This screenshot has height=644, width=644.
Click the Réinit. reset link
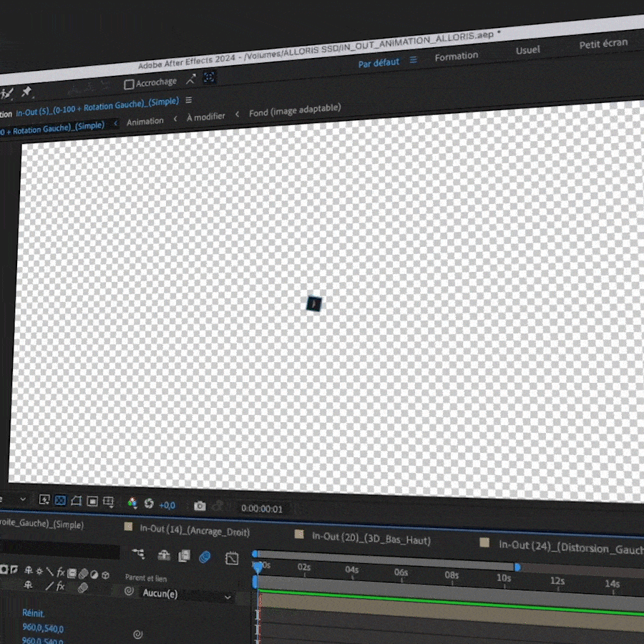34,613
